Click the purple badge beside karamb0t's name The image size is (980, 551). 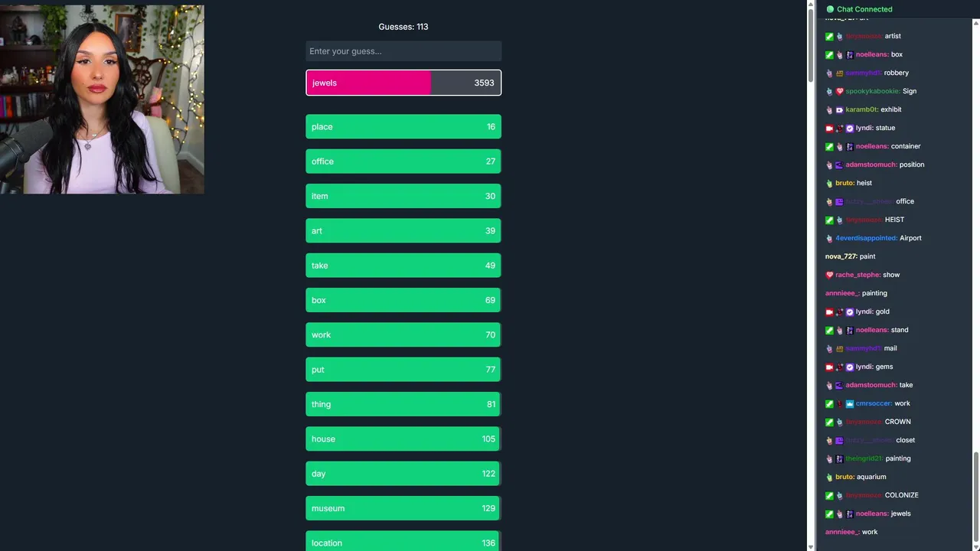pyautogui.click(x=840, y=110)
